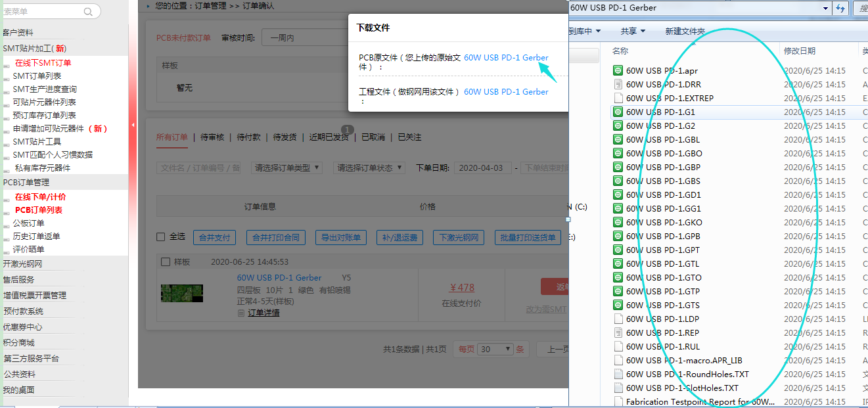Click the 下单日期 start date field
This screenshot has height=408, width=868.
click(x=482, y=168)
